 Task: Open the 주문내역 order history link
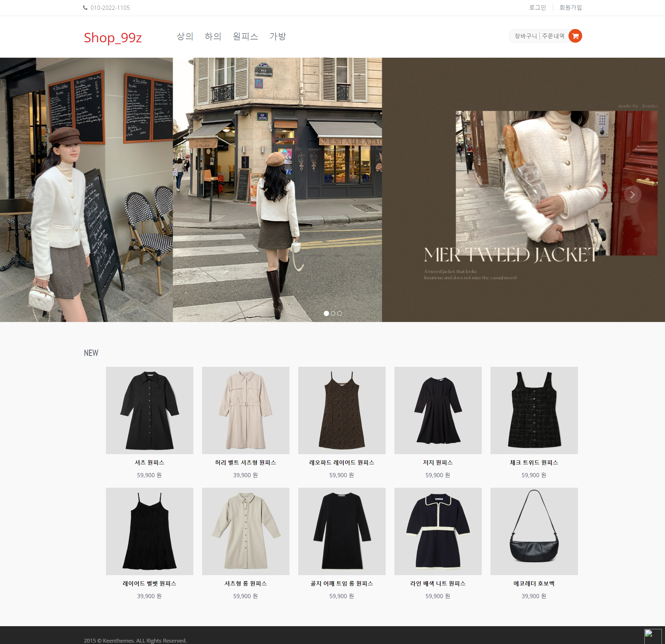click(x=553, y=36)
